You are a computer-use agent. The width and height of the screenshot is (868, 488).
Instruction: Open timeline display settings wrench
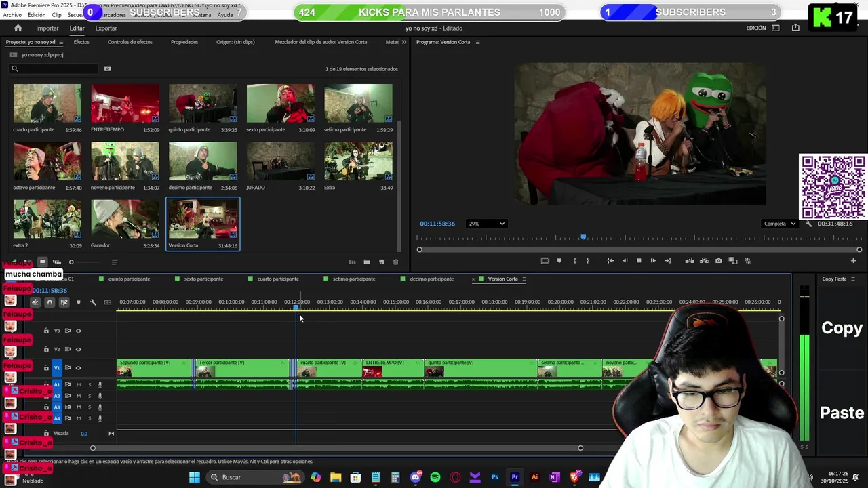[93, 302]
